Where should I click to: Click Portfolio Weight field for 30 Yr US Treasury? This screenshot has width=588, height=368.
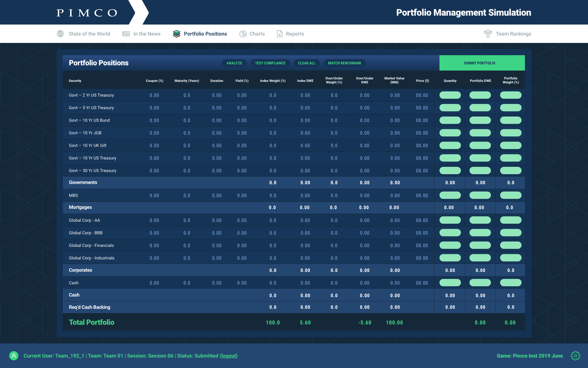(511, 171)
